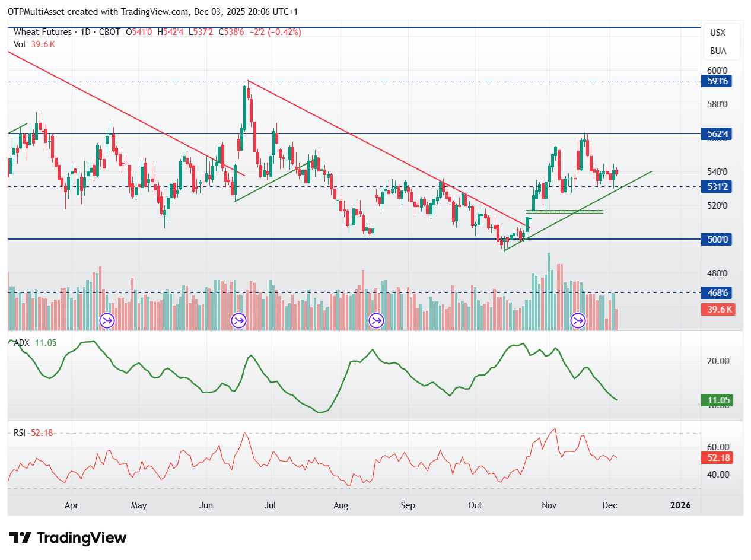This screenshot has height=560, width=751.
Task: Select the 468'6 price label
Action: pyautogui.click(x=718, y=293)
